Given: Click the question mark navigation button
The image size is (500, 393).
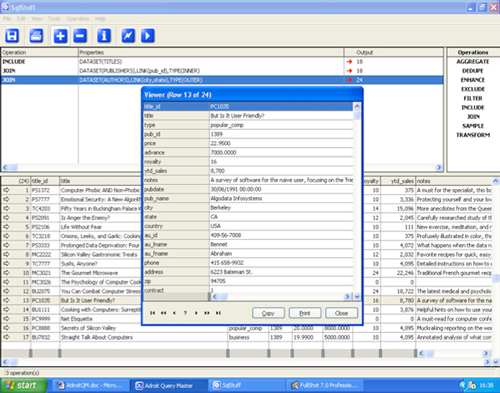Looking at the screenshot, I should pyautogui.click(x=185, y=313).
